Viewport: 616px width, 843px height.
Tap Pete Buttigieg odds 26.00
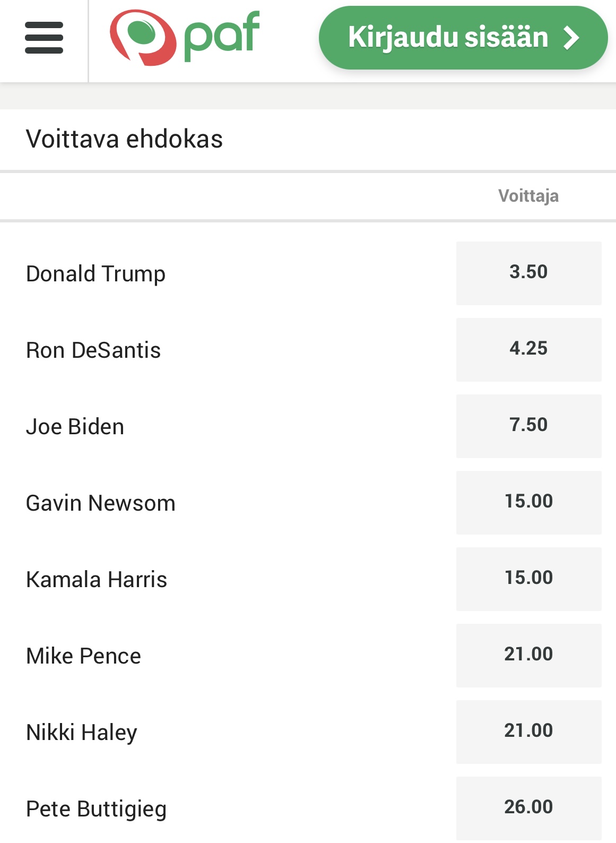pos(528,807)
